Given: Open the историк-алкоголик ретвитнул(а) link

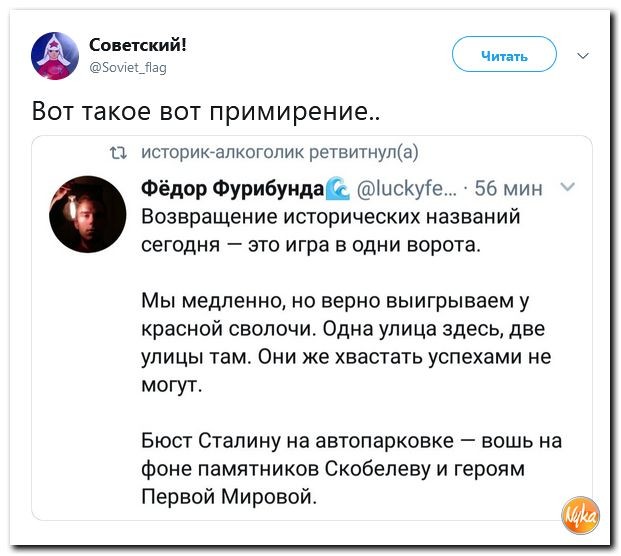Looking at the screenshot, I should pyautogui.click(x=280, y=152).
